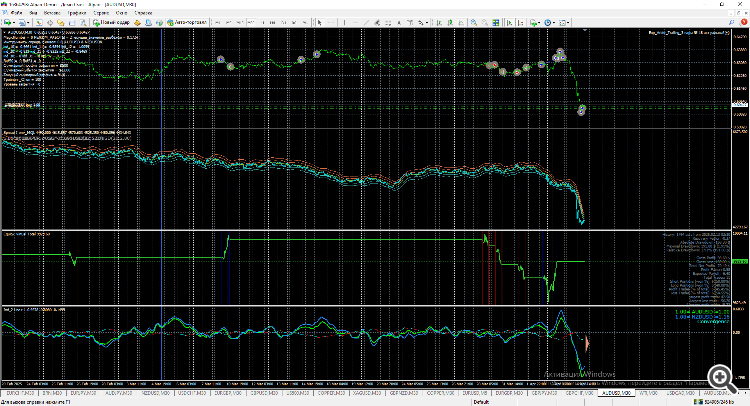Screen dimensions: 750x406
Task: Open the chart templates icon
Action: coord(562,22)
